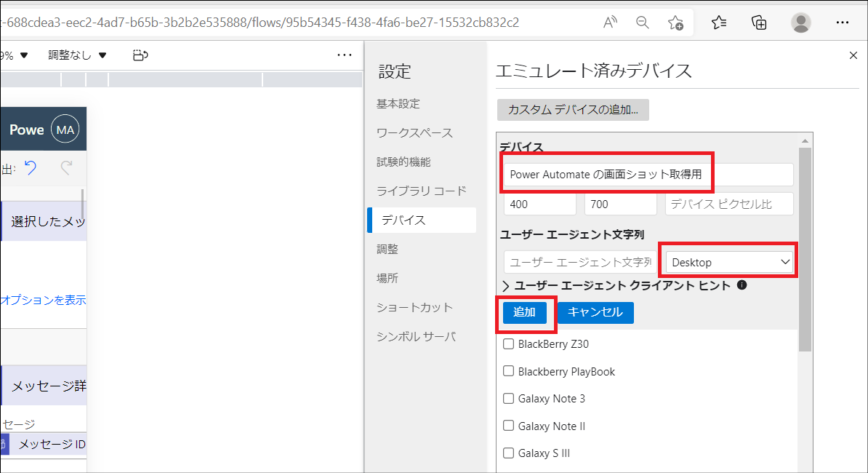
Task: Open the 調整なし throttling dropdown
Action: point(77,55)
